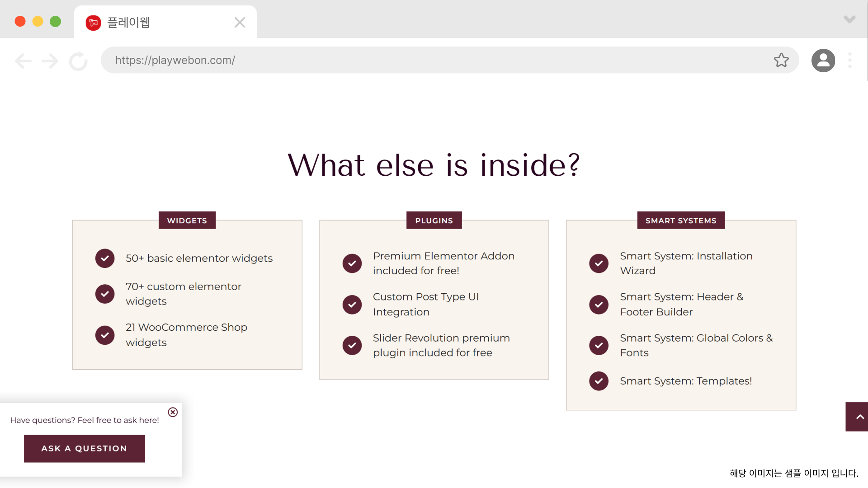Click the SMART SYSTEMS label badge

coord(681,221)
